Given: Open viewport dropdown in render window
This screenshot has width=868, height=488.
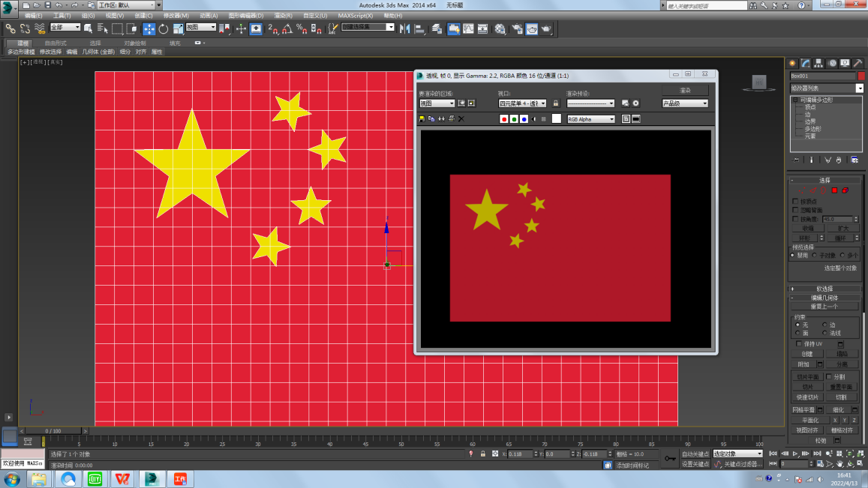Looking at the screenshot, I should tap(523, 103).
